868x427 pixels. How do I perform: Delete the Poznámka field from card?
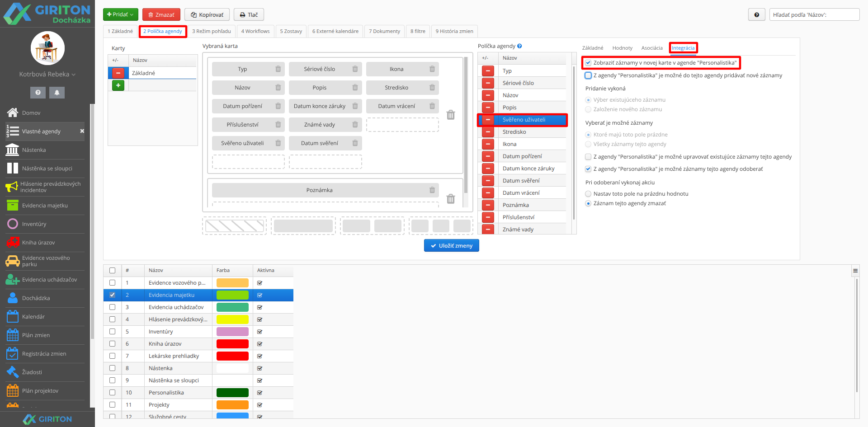coord(432,190)
